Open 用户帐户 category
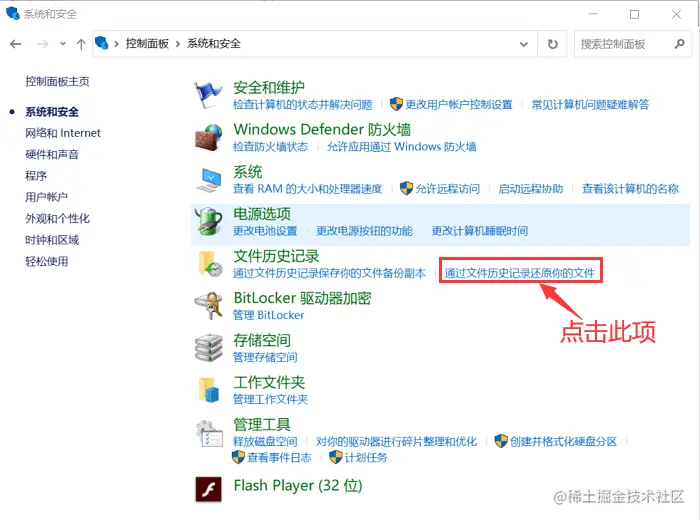This screenshot has width=700, height=520. pos(46,197)
